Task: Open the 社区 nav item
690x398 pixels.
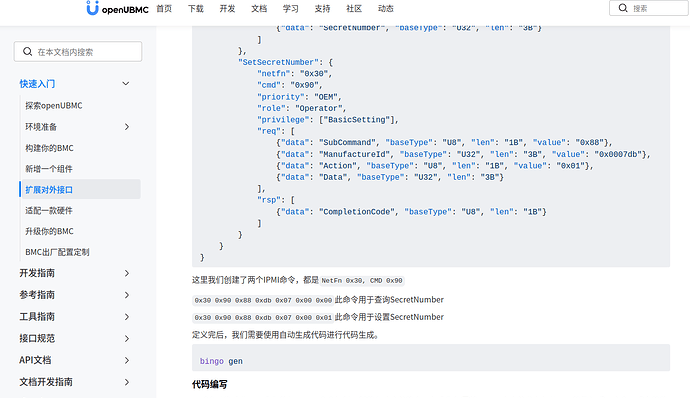Action: tap(354, 8)
